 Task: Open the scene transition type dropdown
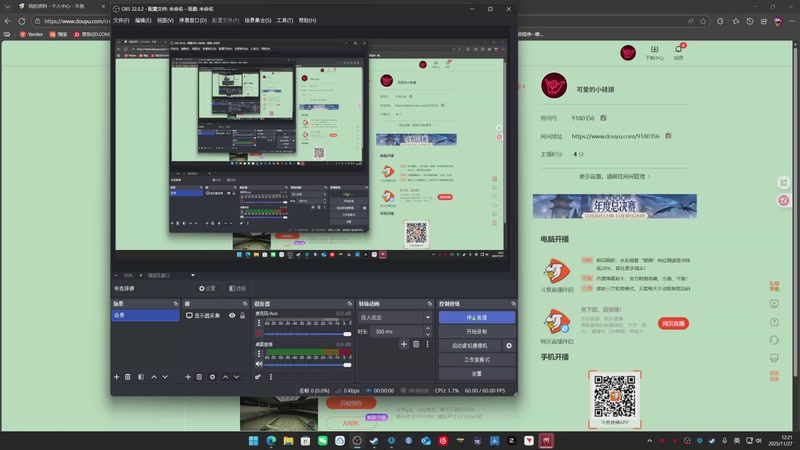point(394,317)
